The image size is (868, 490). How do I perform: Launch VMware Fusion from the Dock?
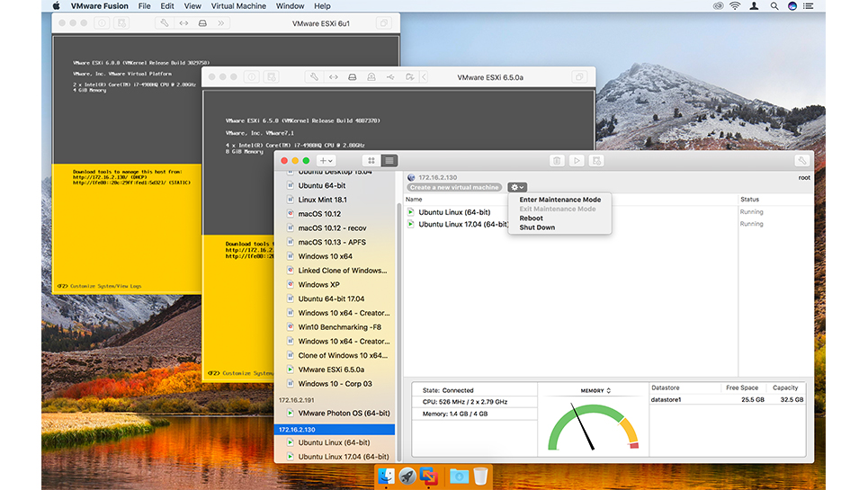pos(429,476)
